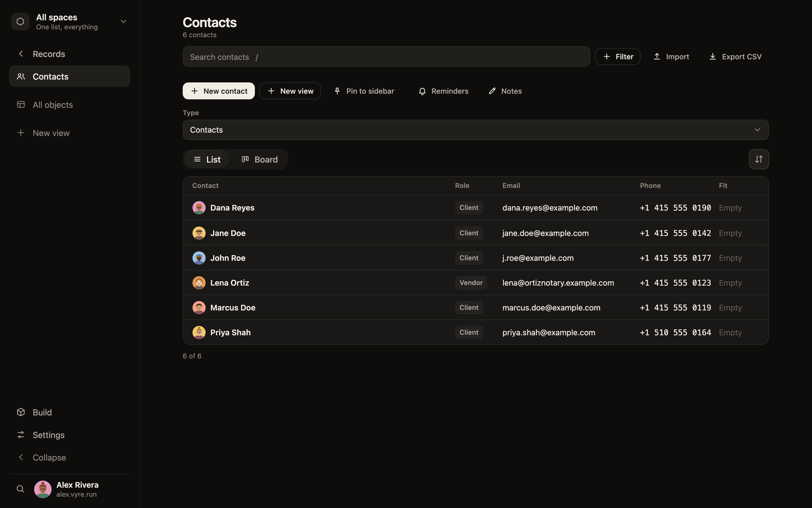
Task: Click lena@ortiznotary.example.com email
Action: point(558,283)
